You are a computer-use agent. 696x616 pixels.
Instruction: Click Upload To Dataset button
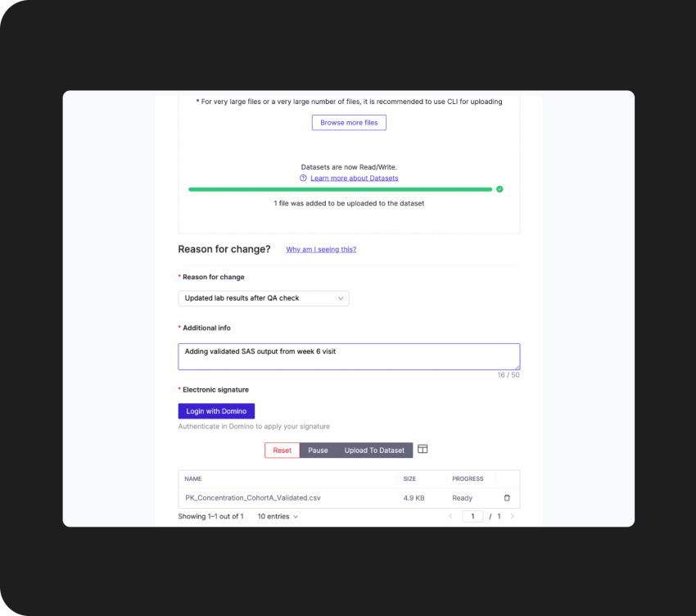(374, 451)
